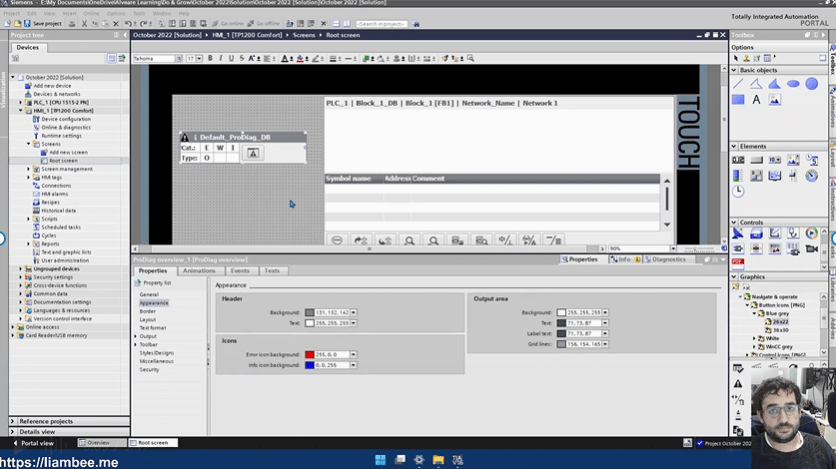
Task: Open Header Background color dropdown
Action: coord(354,313)
